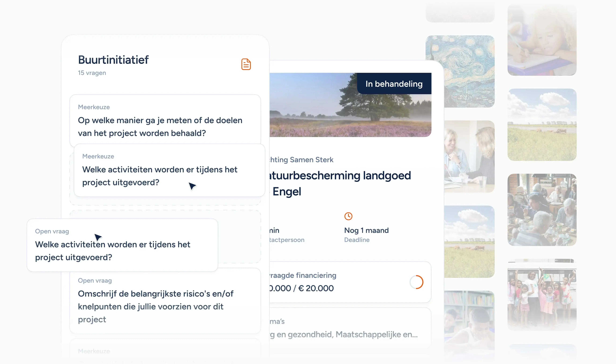Click the '15 vragen' subtitle
The width and height of the screenshot is (616, 364).
tap(92, 73)
